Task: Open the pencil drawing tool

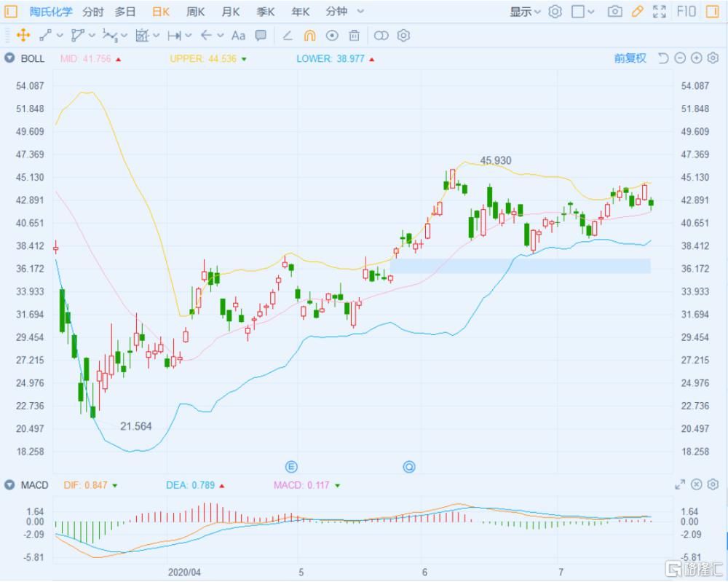Action: pyautogui.click(x=636, y=11)
